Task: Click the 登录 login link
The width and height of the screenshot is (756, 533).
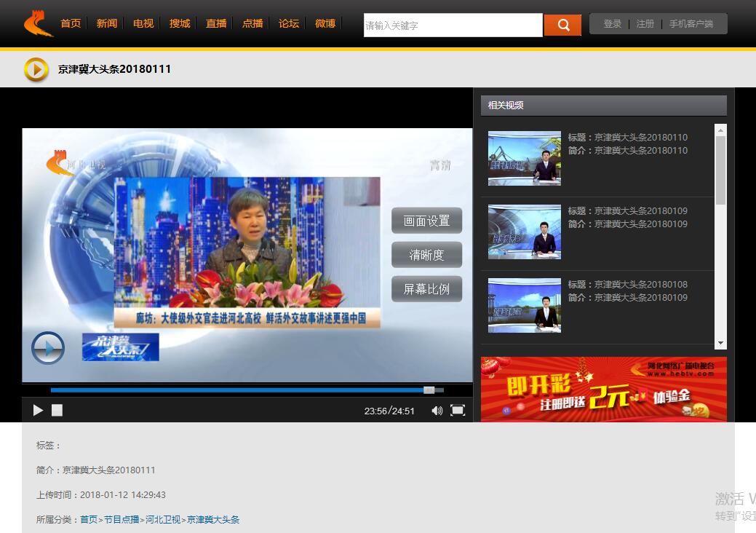Action: pos(613,24)
